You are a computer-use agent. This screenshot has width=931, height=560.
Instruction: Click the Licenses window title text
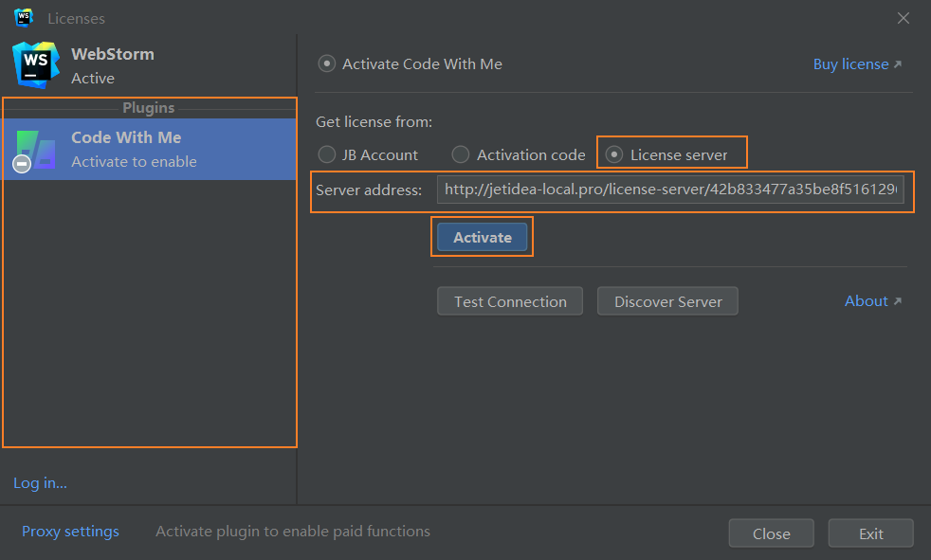tap(76, 18)
